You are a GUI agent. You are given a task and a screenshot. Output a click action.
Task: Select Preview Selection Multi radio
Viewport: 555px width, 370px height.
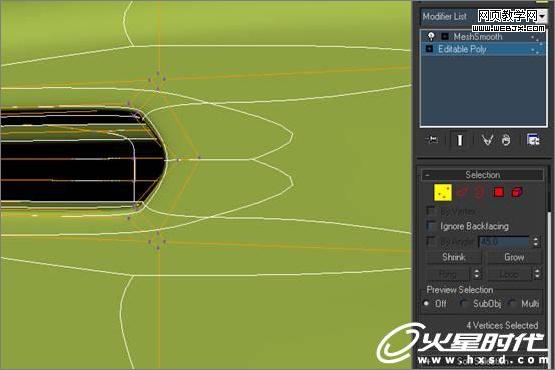tap(512, 303)
